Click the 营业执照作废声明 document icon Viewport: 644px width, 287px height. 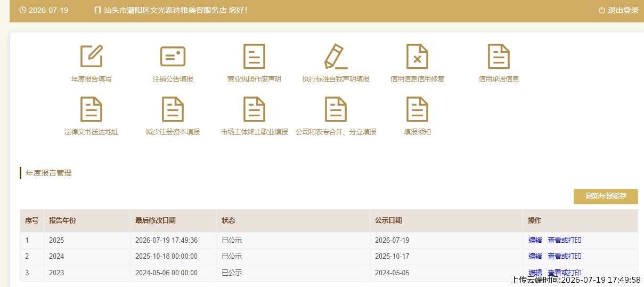point(254,57)
